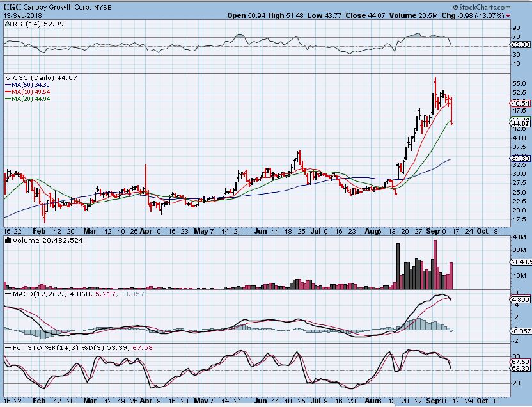Viewport: 532px width, 407px height.
Task: Click the tall April price spike bar
Action: 146,180
